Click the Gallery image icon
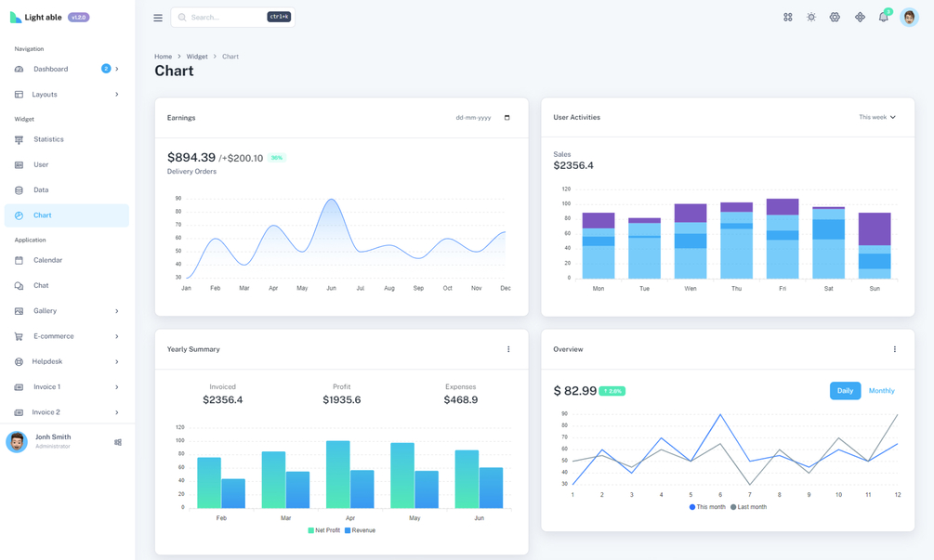The width and height of the screenshot is (934, 560). point(20,311)
